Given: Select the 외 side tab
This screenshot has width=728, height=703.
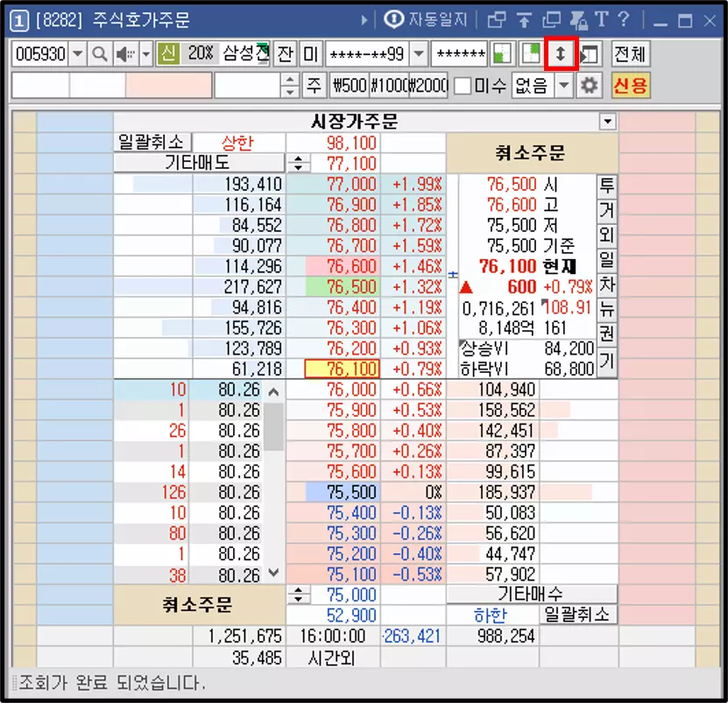Looking at the screenshot, I should coord(607,235).
